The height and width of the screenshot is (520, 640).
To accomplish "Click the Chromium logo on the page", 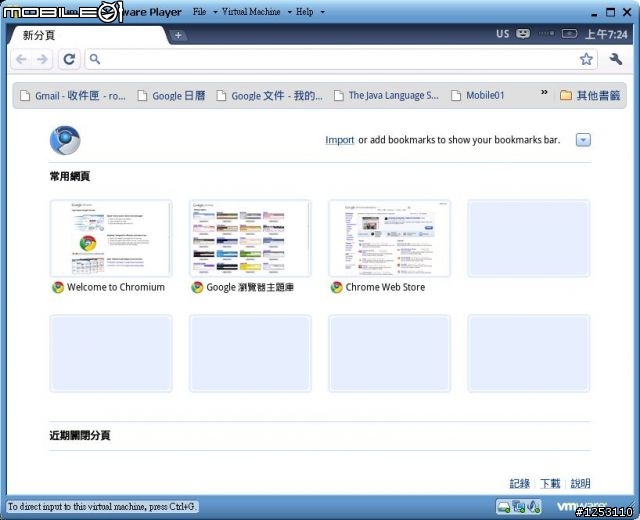I will coord(65,140).
